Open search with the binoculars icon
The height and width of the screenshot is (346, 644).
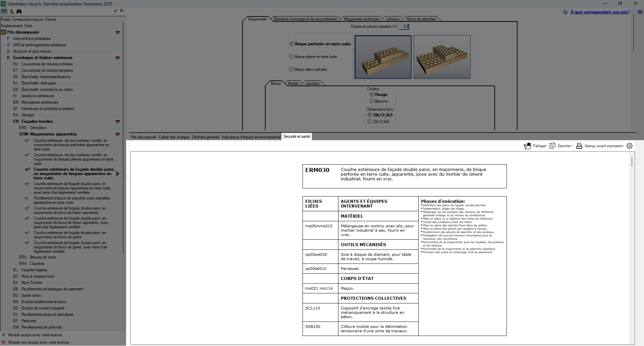(19, 11)
